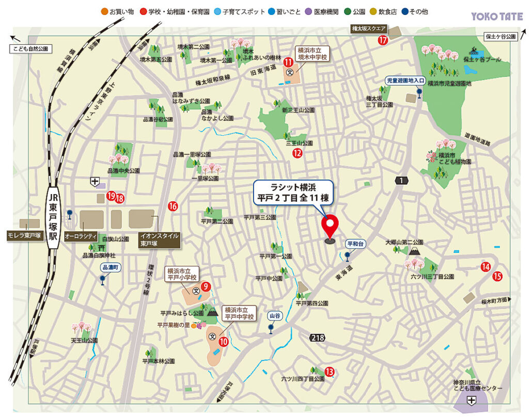
Task: Select red marker number 13
Action: point(330,371)
